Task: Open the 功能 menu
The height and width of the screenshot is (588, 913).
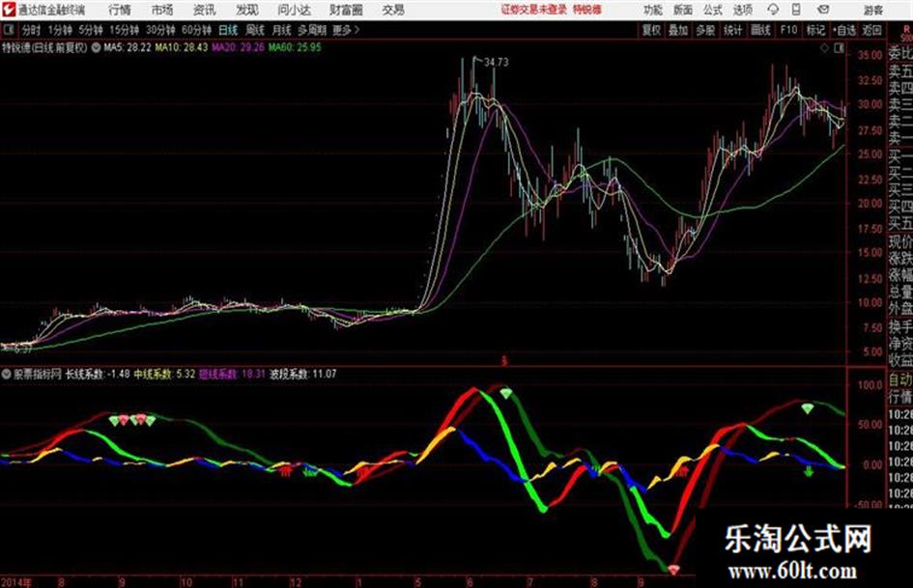Action: (x=653, y=10)
